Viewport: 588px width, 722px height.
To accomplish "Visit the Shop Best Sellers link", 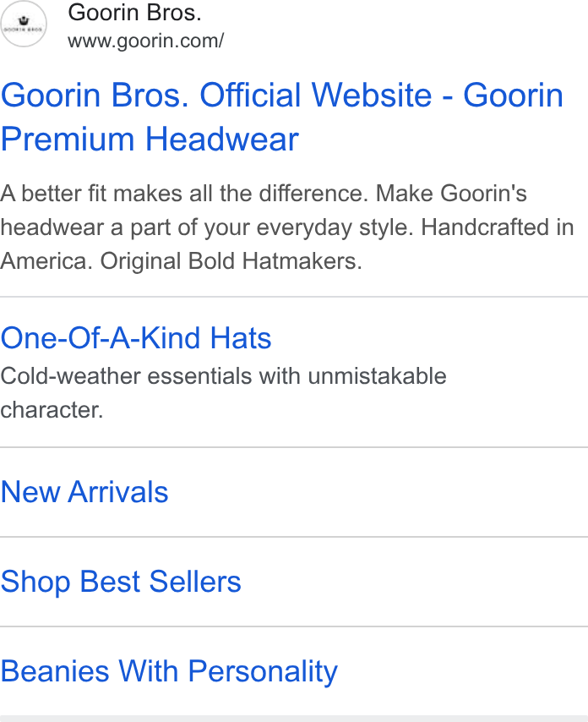I will click(121, 582).
